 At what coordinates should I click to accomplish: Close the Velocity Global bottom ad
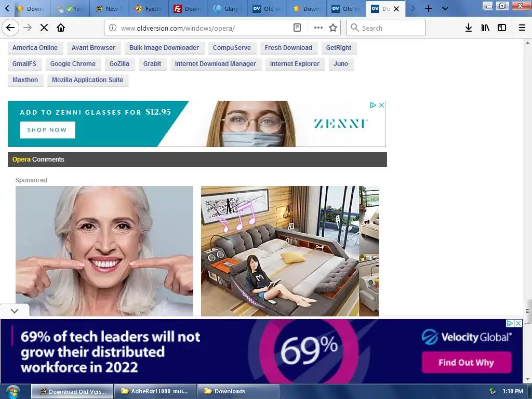(x=518, y=323)
